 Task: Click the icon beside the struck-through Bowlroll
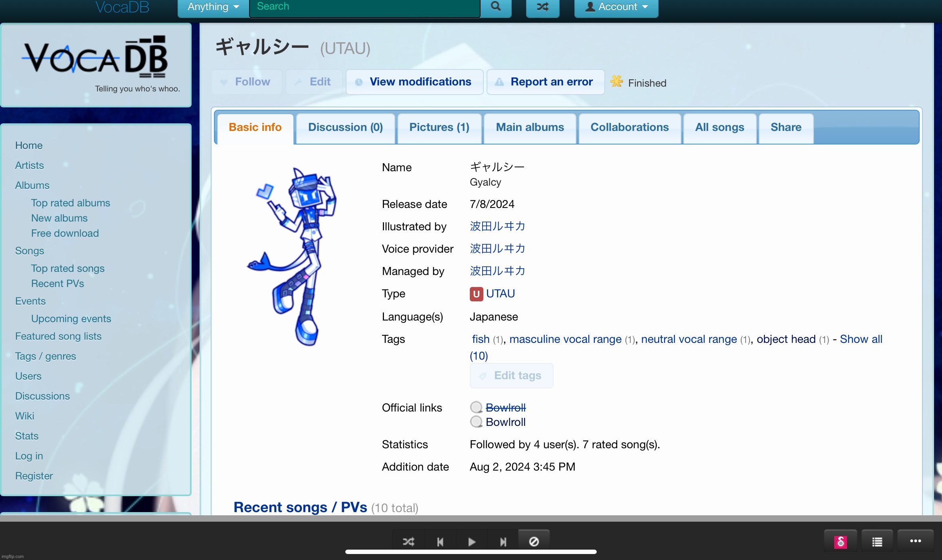tap(476, 407)
